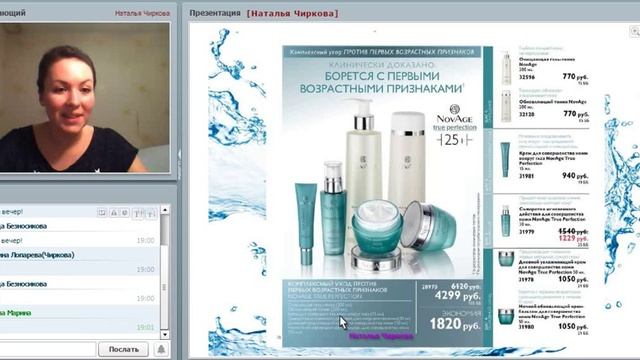Screen dimensions: 640x360
Task: Click the 1820 руб. savings amount
Action: click(455, 324)
